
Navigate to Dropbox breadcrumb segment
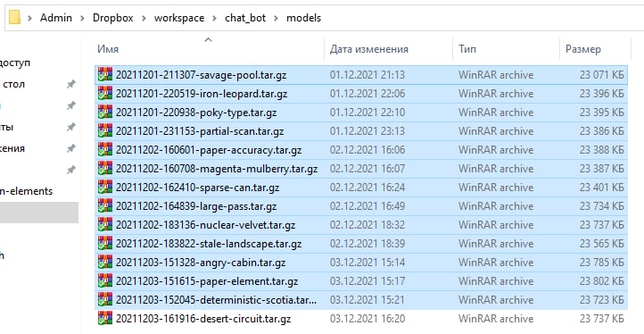click(x=113, y=18)
